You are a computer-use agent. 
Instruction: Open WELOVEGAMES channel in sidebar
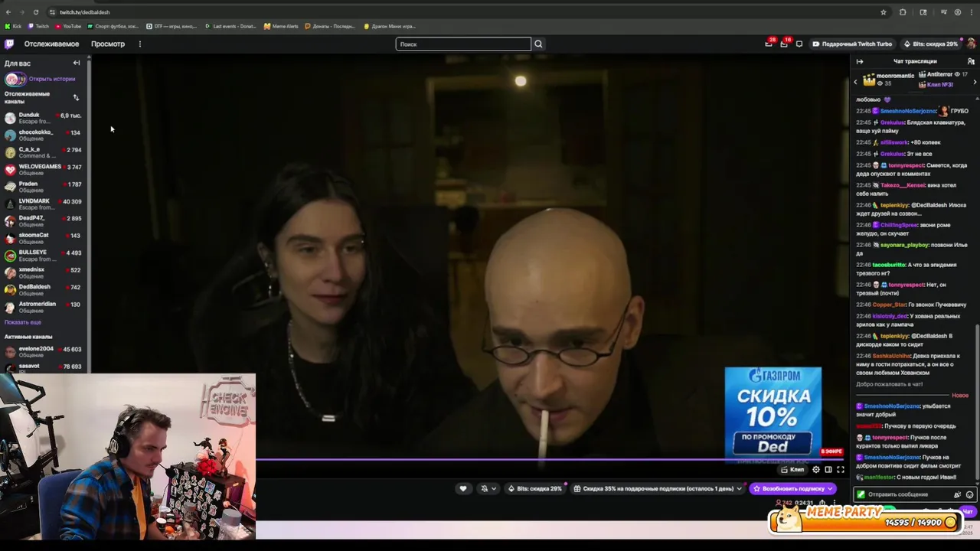(43, 170)
